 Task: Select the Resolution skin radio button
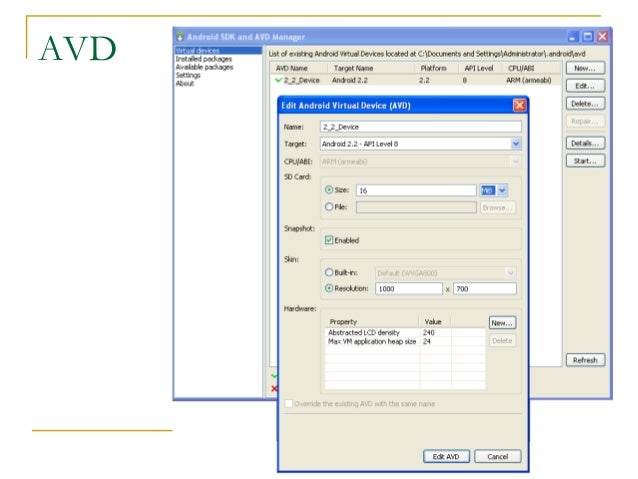[329, 288]
